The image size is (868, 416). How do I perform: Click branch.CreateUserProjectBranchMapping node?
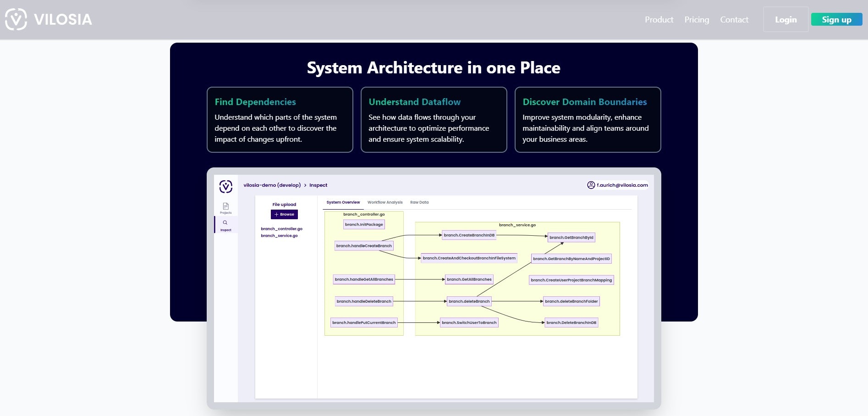pyautogui.click(x=571, y=280)
